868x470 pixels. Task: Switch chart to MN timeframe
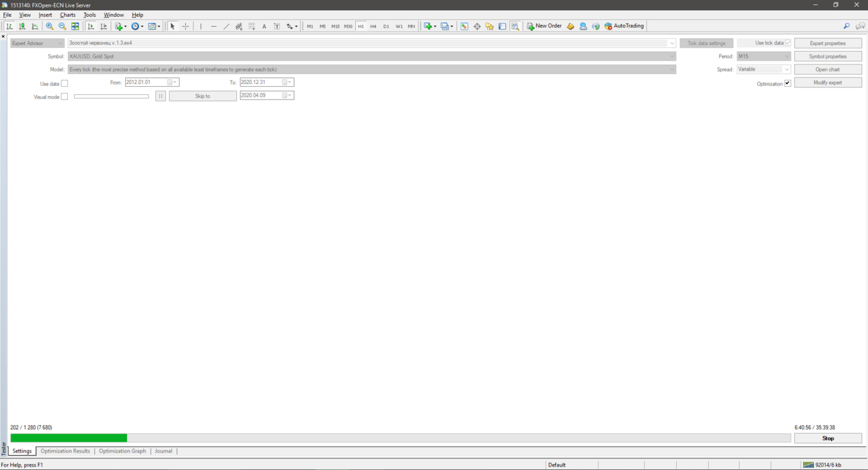412,26
